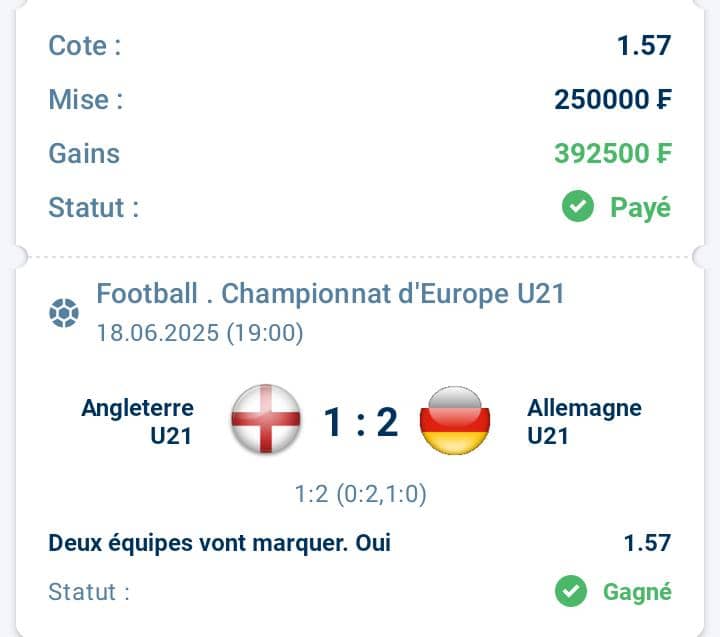The image size is (720, 637).
Task: Click the green checkmark beside Gagné
Action: (x=571, y=591)
